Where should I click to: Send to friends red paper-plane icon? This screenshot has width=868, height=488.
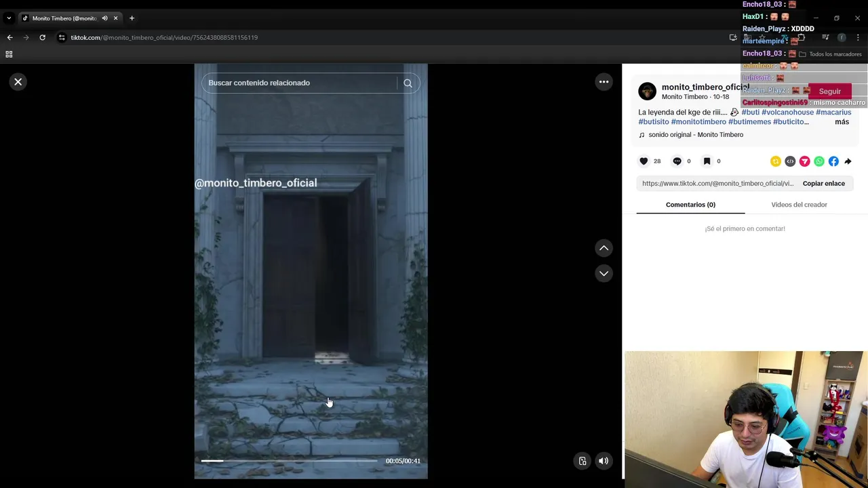coord(804,161)
